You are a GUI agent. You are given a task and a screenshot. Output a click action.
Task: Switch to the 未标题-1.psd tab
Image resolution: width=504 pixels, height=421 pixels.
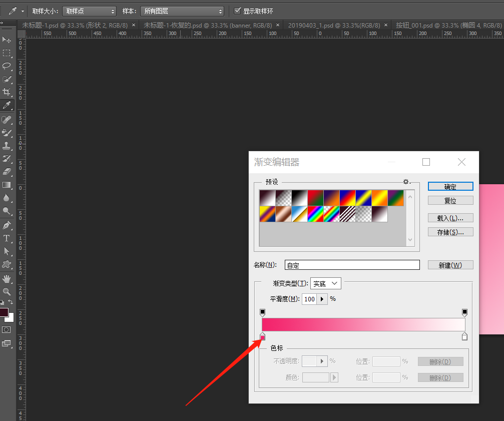75,25
